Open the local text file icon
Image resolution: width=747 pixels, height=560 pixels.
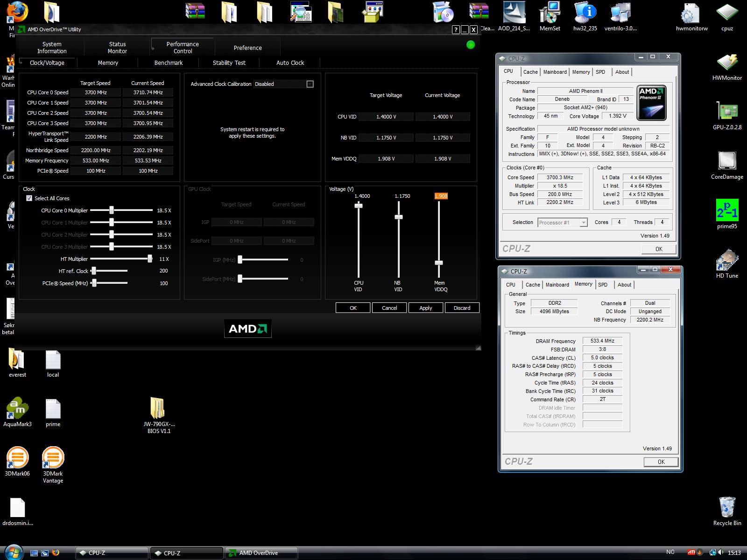pyautogui.click(x=53, y=363)
